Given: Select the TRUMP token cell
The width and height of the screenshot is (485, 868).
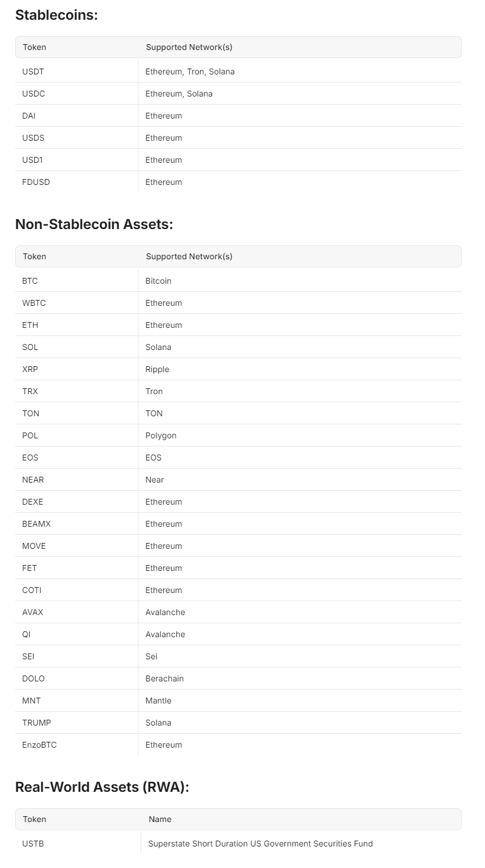Looking at the screenshot, I should [x=76, y=723].
